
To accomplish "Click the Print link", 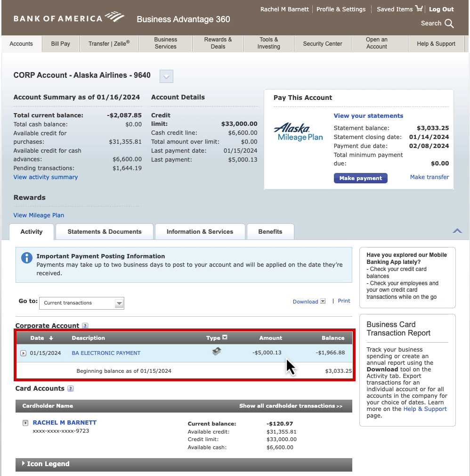I will pos(344,301).
